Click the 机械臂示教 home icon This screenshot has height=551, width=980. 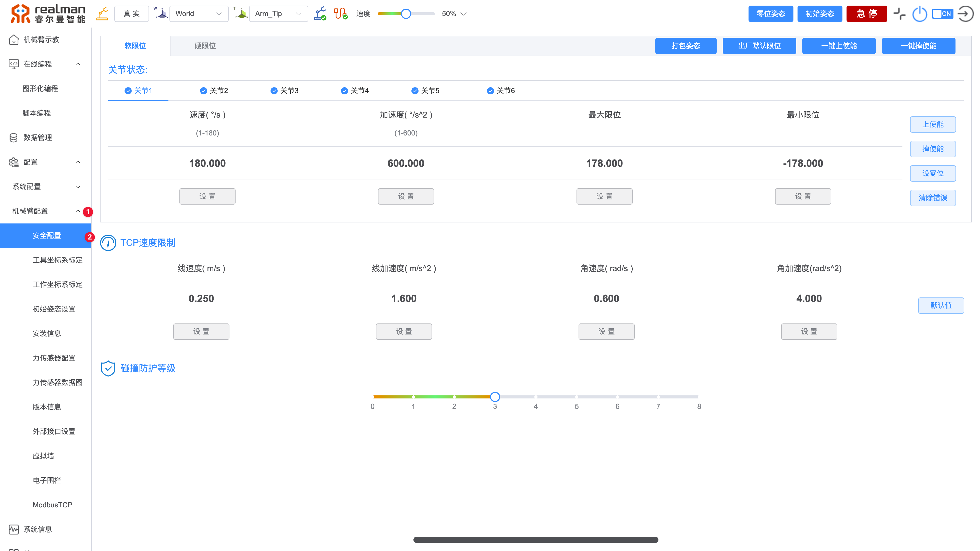(14, 40)
